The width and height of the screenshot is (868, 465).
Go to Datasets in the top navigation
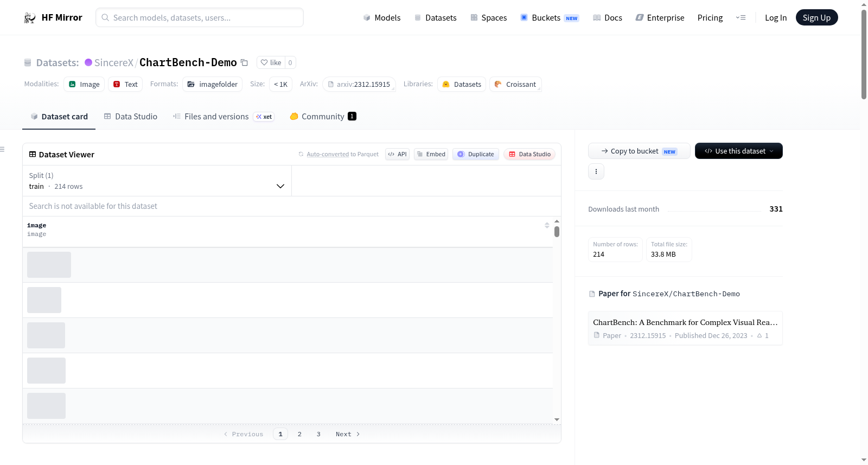click(x=436, y=18)
